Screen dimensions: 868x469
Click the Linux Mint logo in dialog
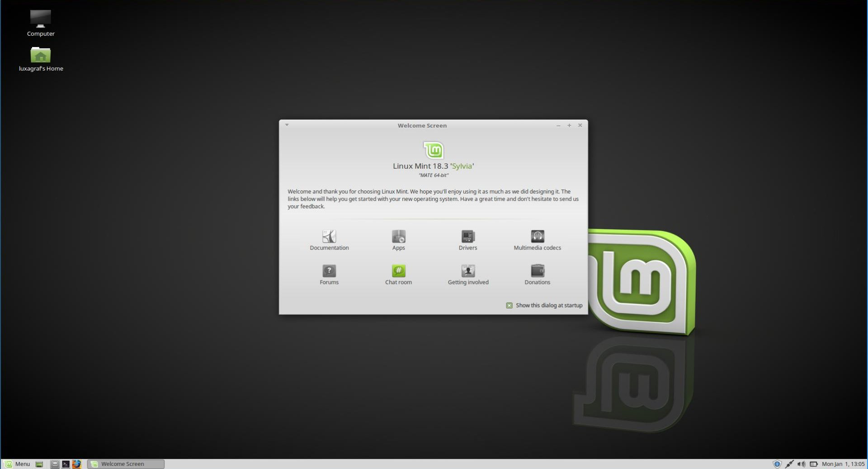[434, 150]
